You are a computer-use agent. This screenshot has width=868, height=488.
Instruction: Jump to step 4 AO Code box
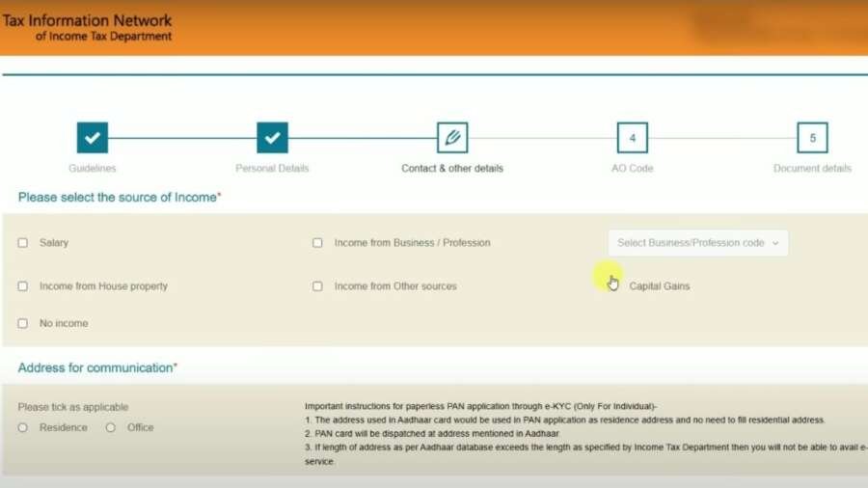[632, 138]
